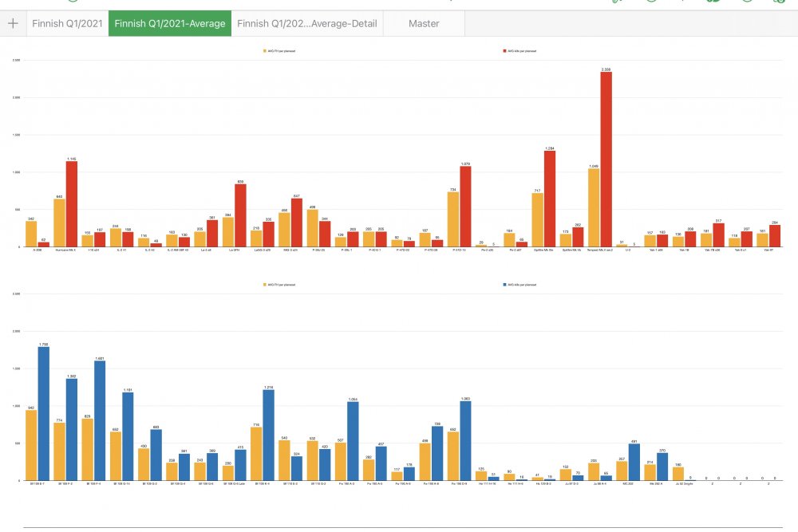The width and height of the screenshot is (798, 532).
Task: Click the red legend swatch in the top chart
Action: 505,51
